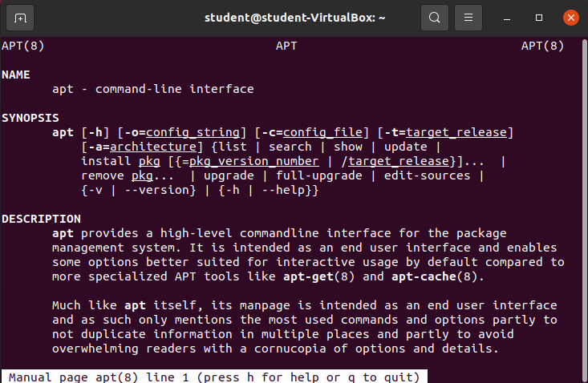This screenshot has height=383, width=588.
Task: Click the new tab icon
Action: [x=20, y=17]
